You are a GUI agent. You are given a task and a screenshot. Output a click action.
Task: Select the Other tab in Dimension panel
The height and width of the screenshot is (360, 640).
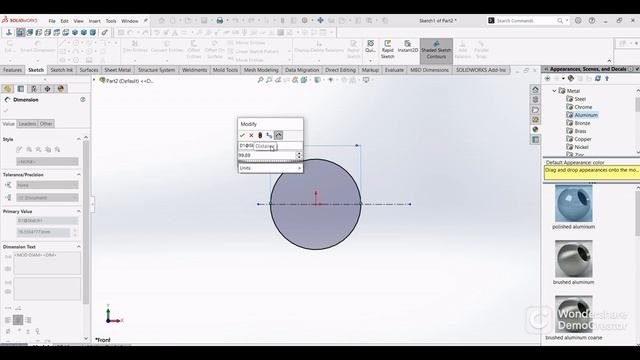click(x=46, y=124)
